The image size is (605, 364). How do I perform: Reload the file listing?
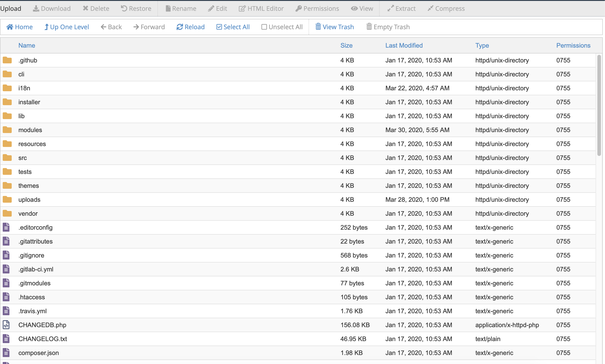click(190, 27)
